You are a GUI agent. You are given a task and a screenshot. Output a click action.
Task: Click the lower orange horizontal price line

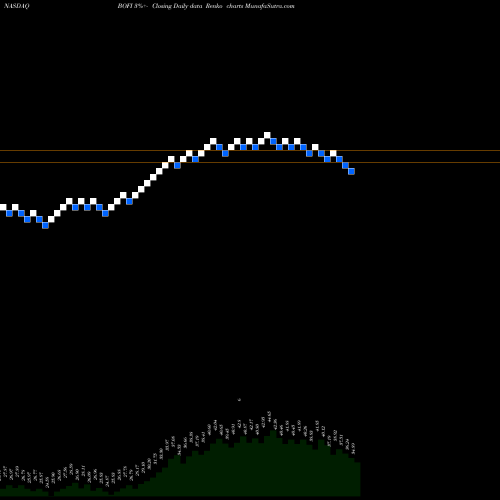[x=250, y=162]
